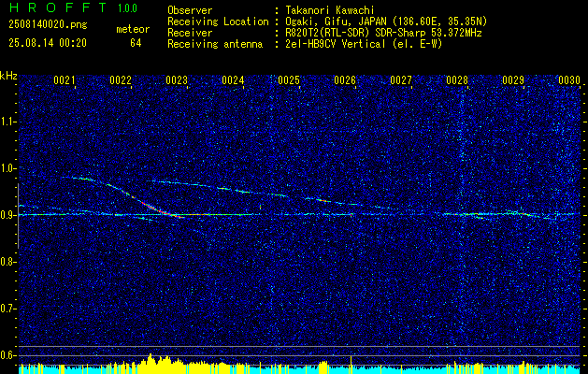Click the Receiving antenna label
The width and height of the screenshot is (588, 374).
point(215,44)
